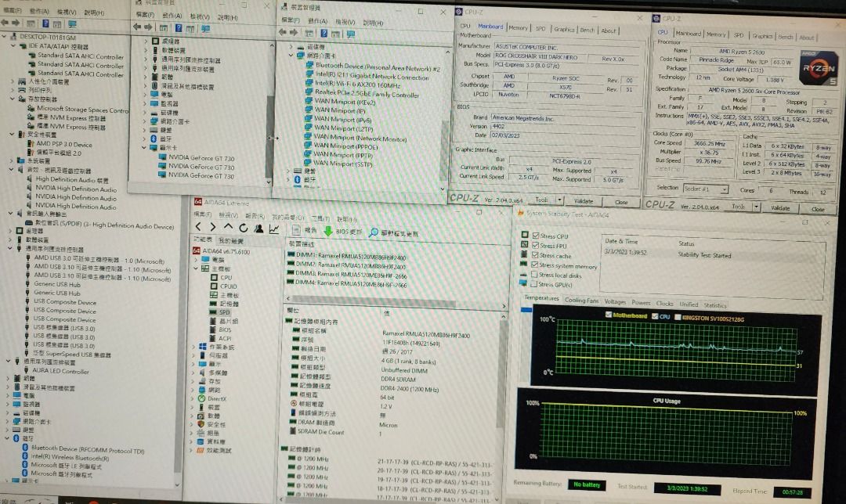Uncheck the Stress FPU checkbox

536,245
